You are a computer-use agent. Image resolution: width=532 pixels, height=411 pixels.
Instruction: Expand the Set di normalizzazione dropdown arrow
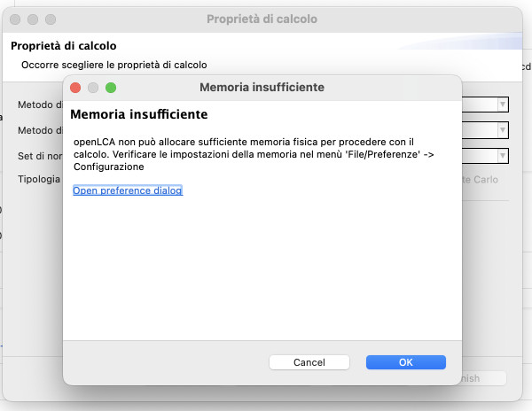pos(503,156)
